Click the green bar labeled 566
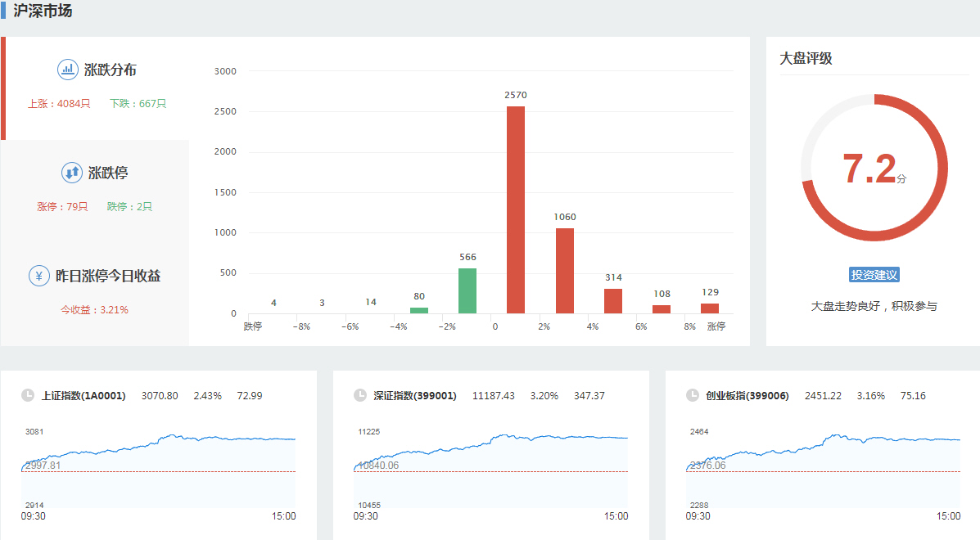This screenshot has height=540, width=980. 467,290
